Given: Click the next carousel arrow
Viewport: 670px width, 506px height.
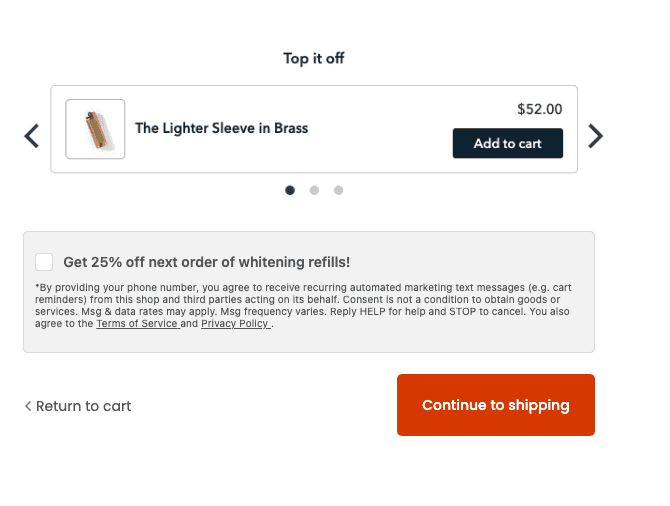Looking at the screenshot, I should click(595, 136).
